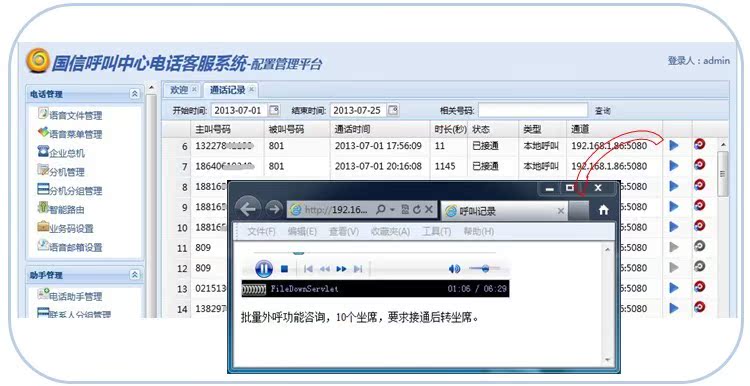Toggle compatibility view in IE address bar
750x386 pixels.
pos(405,210)
